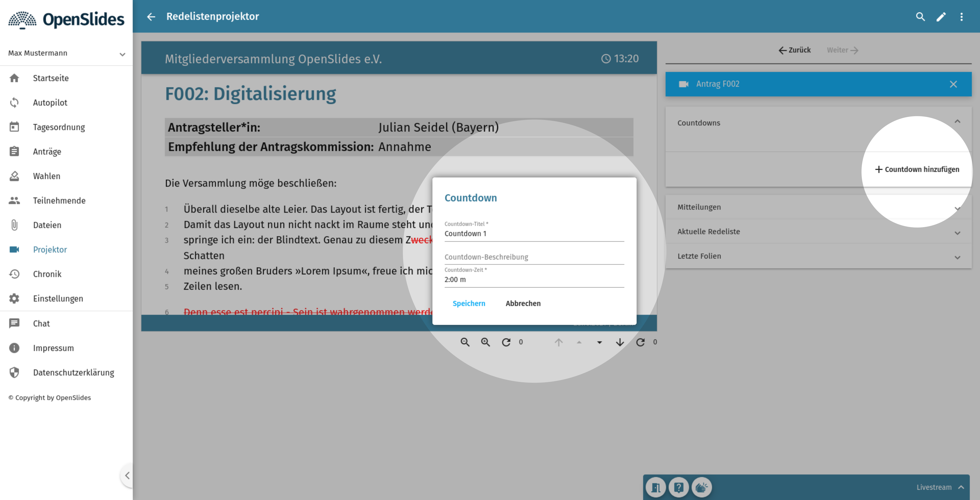
Task: Click the applause clapping hands icon
Action: point(701,487)
